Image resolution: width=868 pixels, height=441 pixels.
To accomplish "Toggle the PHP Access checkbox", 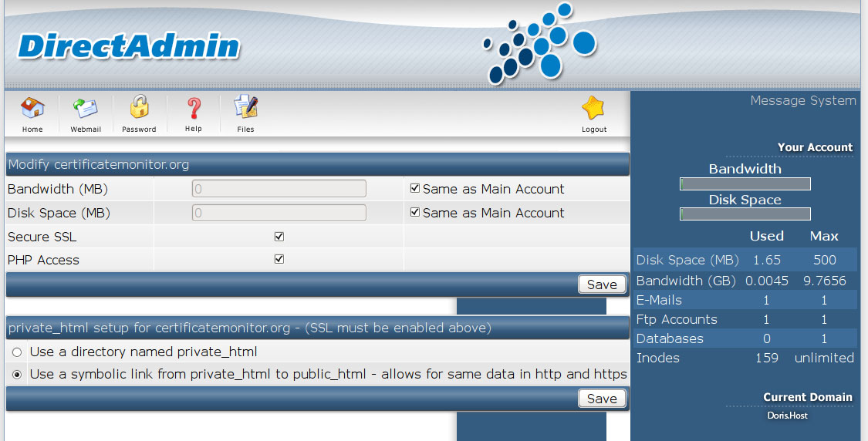I will tap(279, 259).
